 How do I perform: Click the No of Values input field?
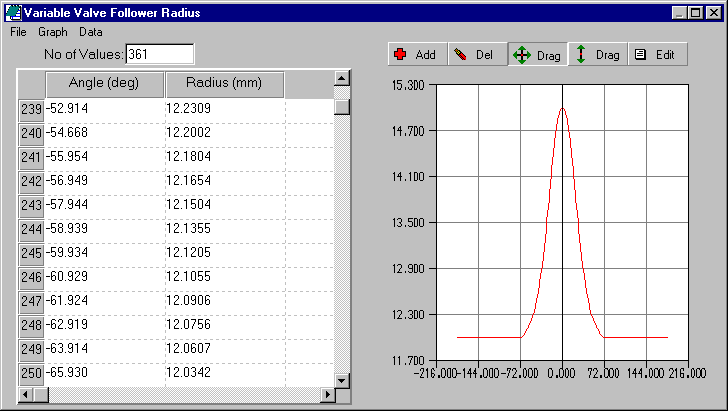(x=160, y=54)
